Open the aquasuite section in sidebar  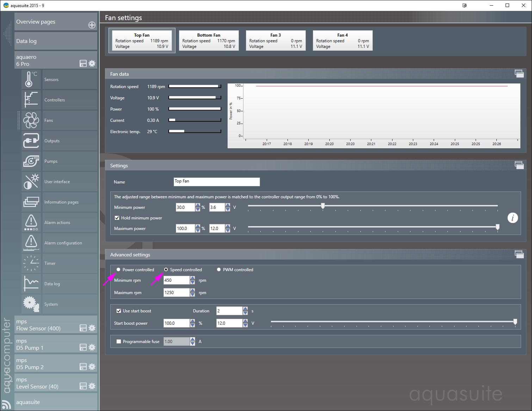56,402
